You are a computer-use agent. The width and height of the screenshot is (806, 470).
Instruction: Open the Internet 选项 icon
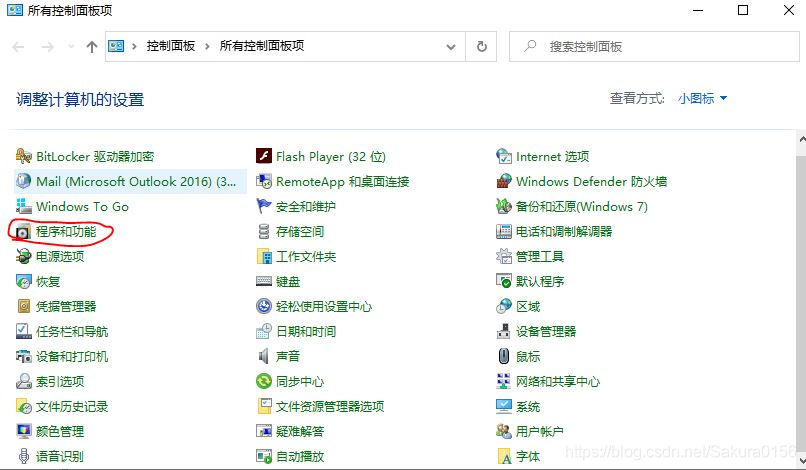click(504, 156)
